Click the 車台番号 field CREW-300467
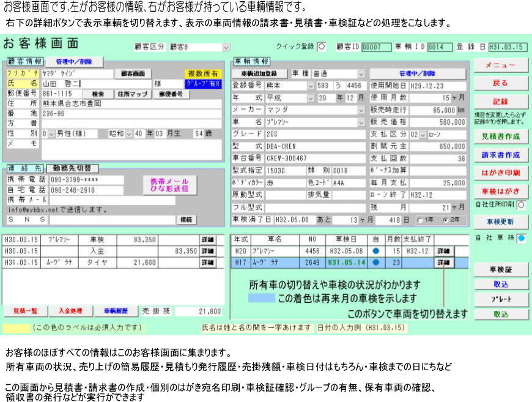Screen dimensions: 532x402 [x=315, y=158]
